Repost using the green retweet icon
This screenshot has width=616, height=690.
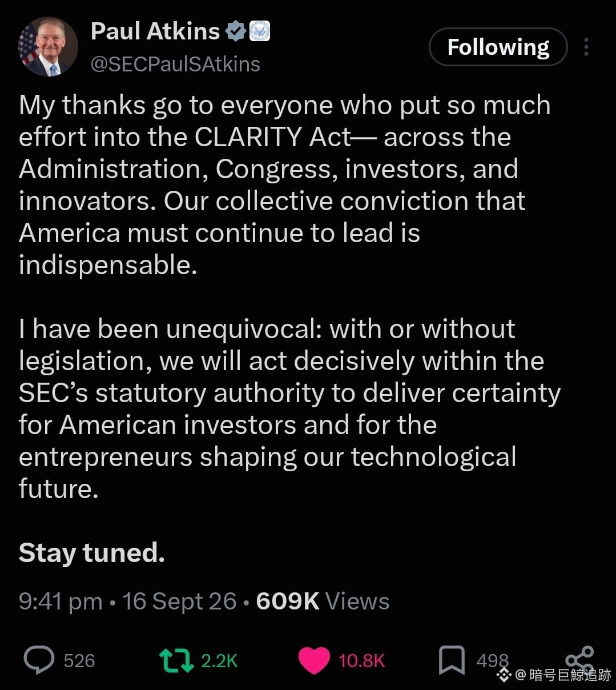point(176,660)
